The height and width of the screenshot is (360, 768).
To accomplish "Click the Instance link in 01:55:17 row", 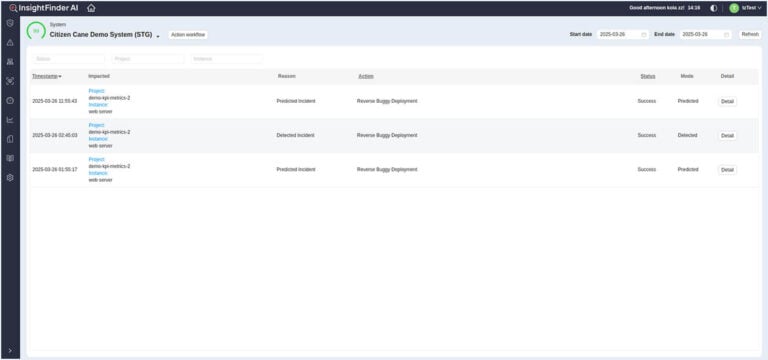I will [98, 173].
